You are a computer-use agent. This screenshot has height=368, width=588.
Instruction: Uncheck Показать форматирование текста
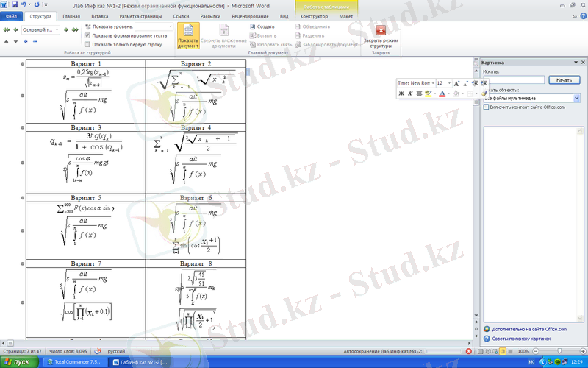pos(87,35)
